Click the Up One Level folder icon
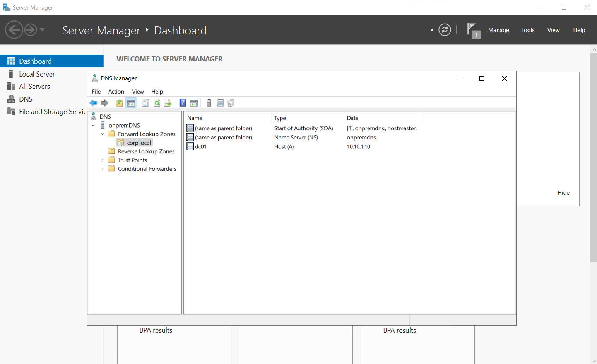The width and height of the screenshot is (597, 364). (x=120, y=103)
